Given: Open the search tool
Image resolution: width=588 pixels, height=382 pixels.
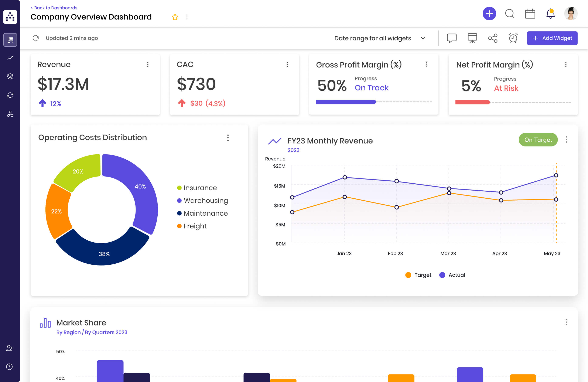Looking at the screenshot, I should click(x=510, y=14).
